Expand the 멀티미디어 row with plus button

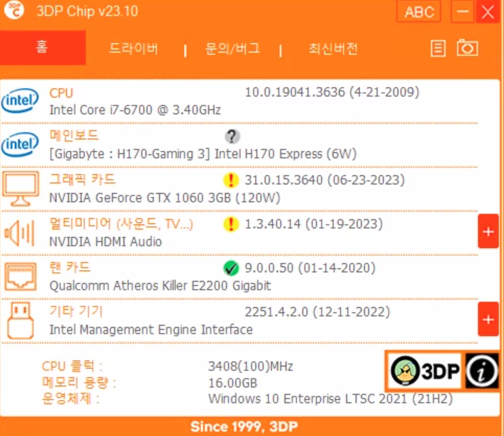pos(488,231)
